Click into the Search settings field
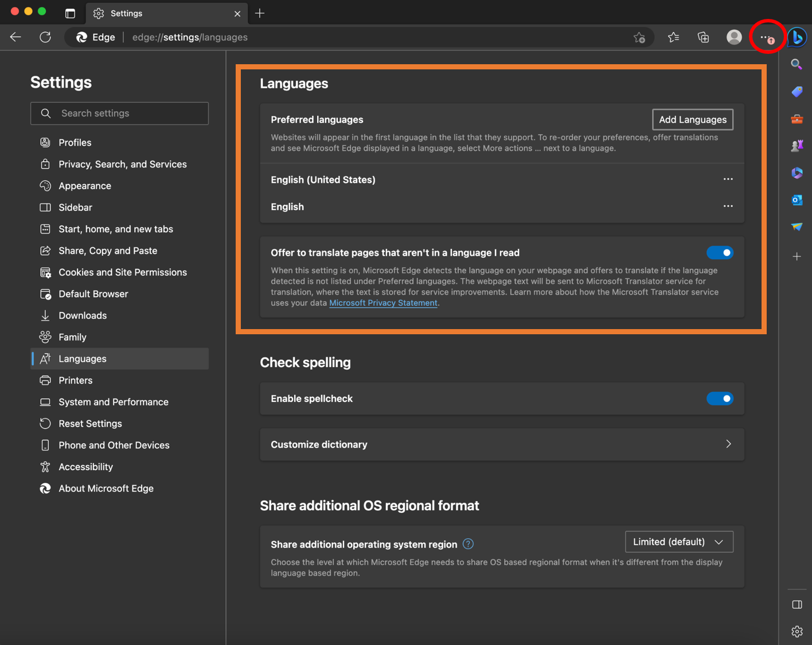Viewport: 812px width, 645px height. point(119,114)
